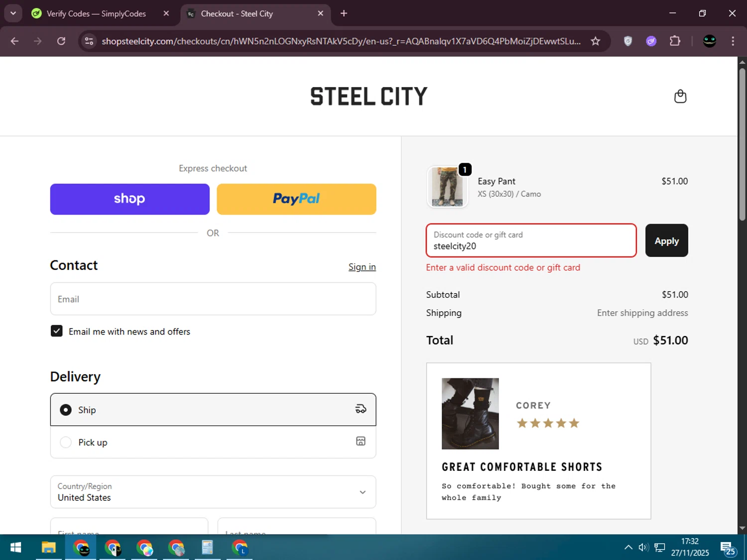Click the browser address bar URL
The image size is (747, 560).
tap(341, 41)
